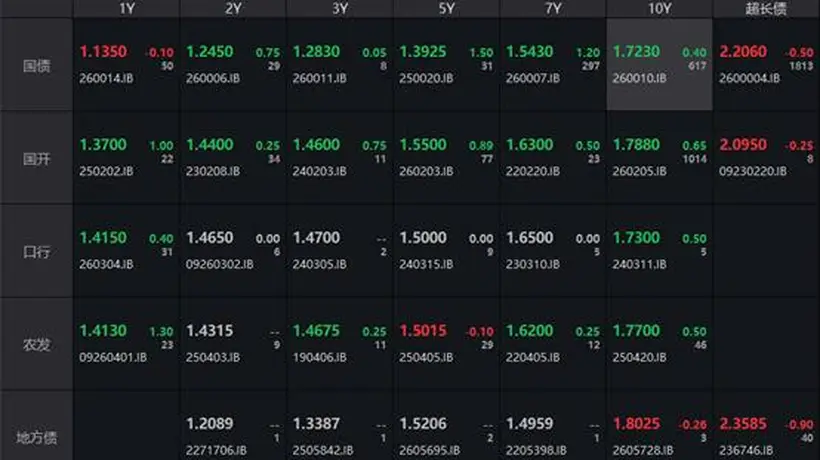Click bond code 236746.IB
Screen dimensions: 820x460
click(x=746, y=451)
